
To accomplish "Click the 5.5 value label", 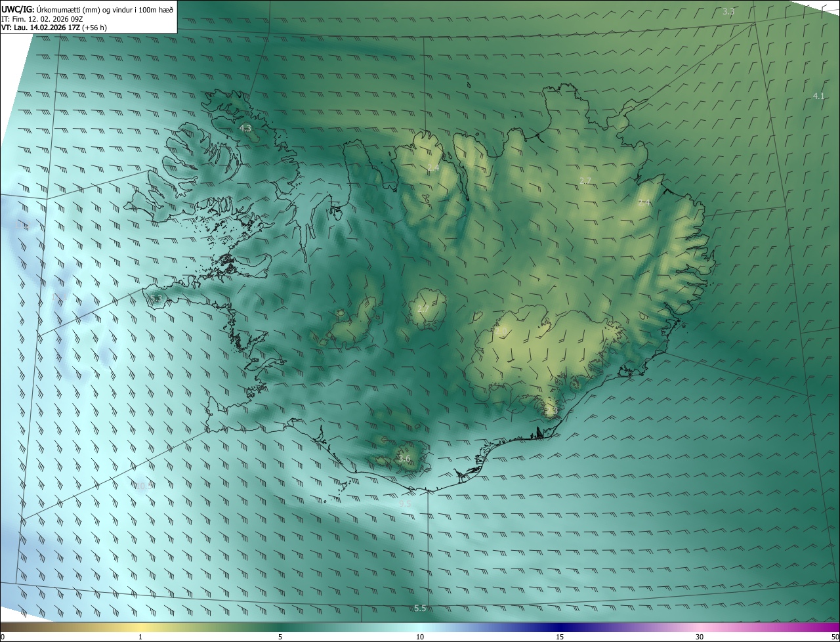I will [x=420, y=609].
